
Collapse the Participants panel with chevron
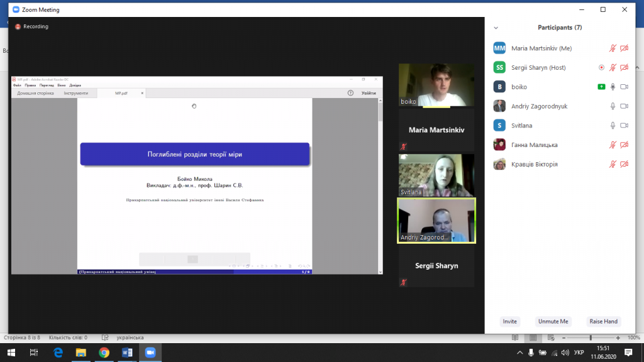point(496,28)
